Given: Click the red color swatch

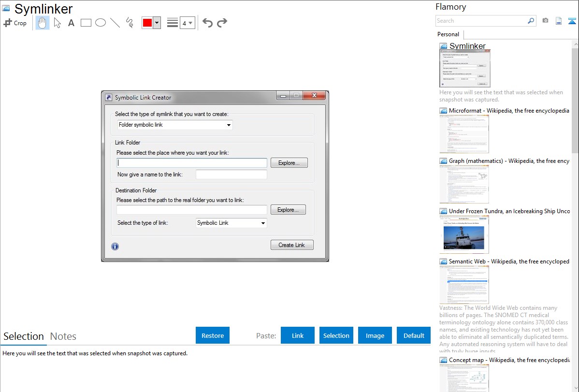Looking at the screenshot, I should click(x=147, y=23).
